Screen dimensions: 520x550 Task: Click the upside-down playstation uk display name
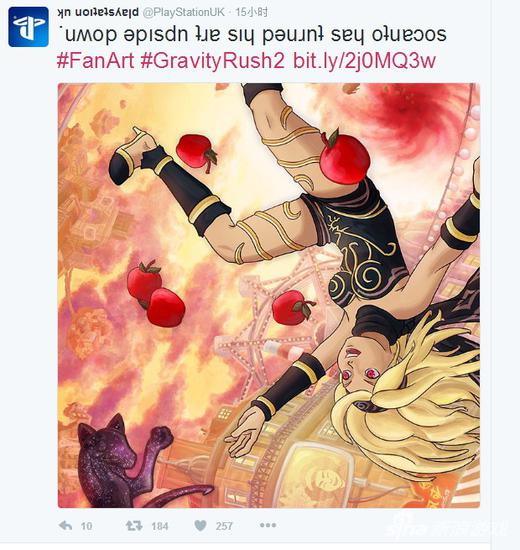tap(98, 13)
